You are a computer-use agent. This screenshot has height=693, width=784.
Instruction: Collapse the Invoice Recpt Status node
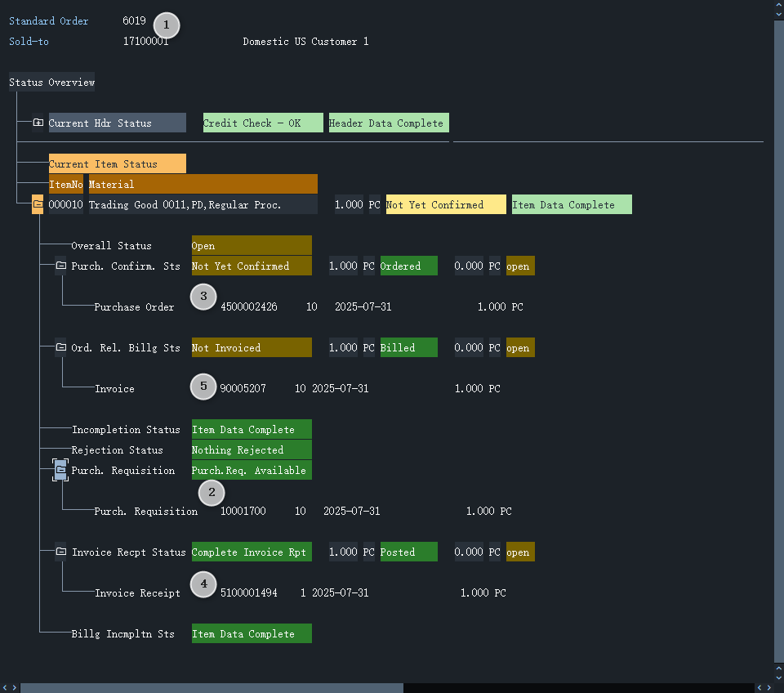coord(60,552)
